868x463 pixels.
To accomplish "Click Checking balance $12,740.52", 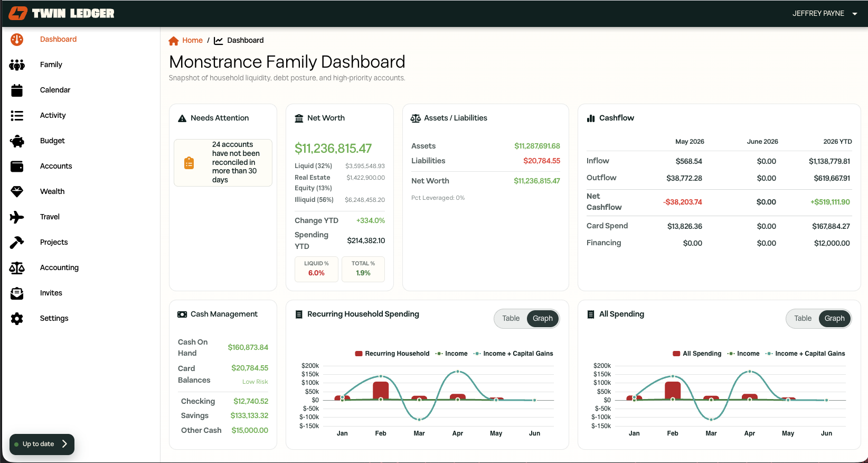I will [251, 401].
